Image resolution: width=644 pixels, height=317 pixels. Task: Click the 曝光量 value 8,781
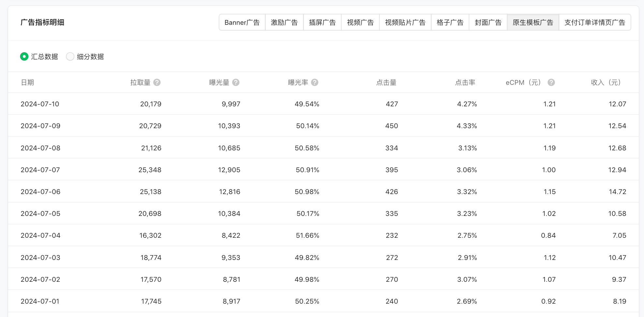coord(231,279)
